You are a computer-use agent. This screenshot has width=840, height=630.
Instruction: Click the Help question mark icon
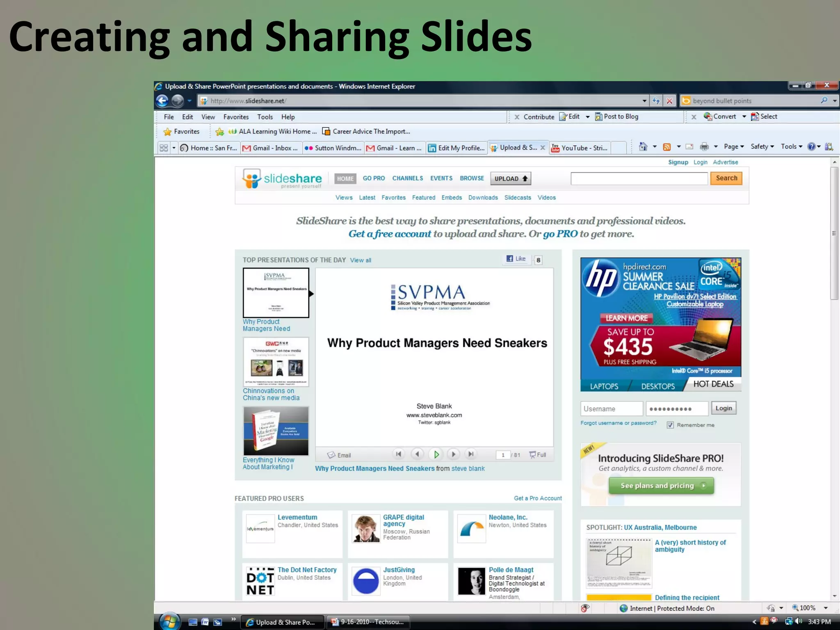coord(811,146)
